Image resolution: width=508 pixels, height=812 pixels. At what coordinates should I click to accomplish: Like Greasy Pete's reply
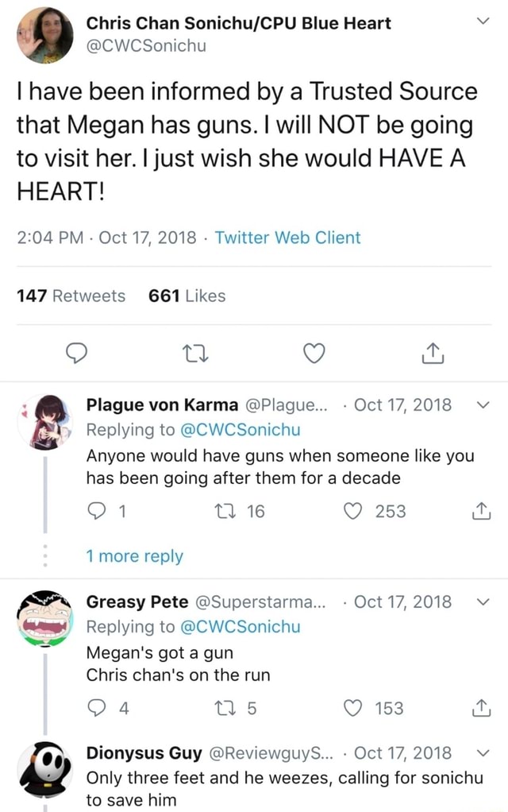[x=352, y=708]
